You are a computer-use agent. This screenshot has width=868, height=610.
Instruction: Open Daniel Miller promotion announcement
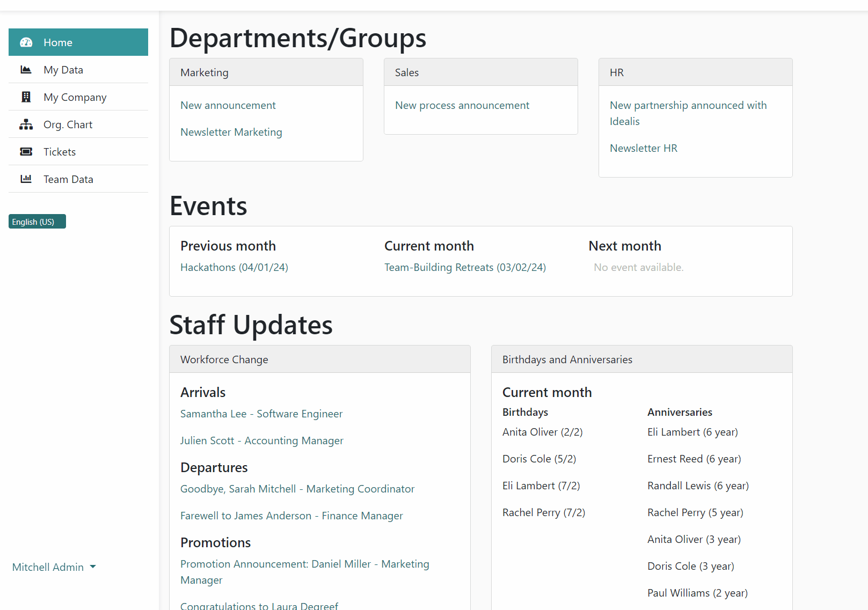[x=304, y=572]
